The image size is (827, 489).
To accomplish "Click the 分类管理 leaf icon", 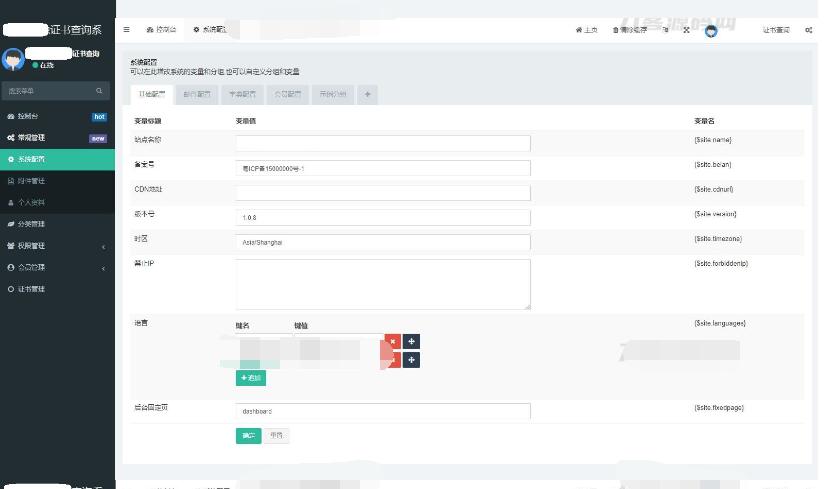I will 11,224.
